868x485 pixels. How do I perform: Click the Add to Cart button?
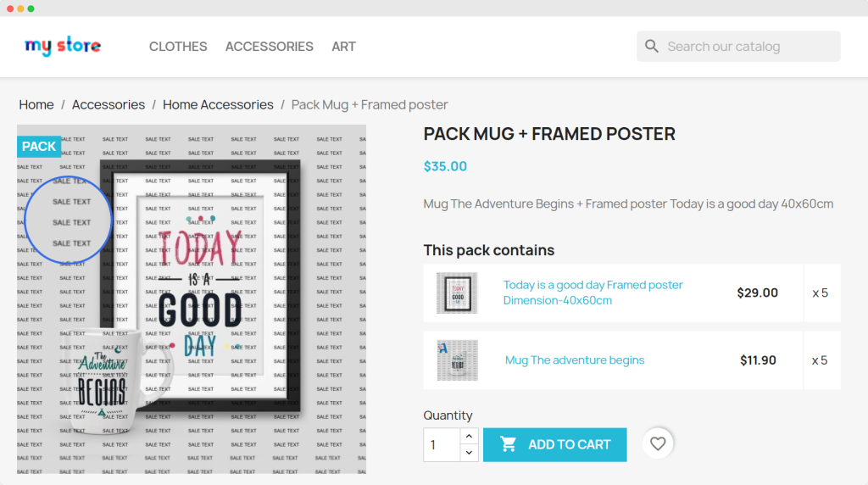tap(554, 444)
